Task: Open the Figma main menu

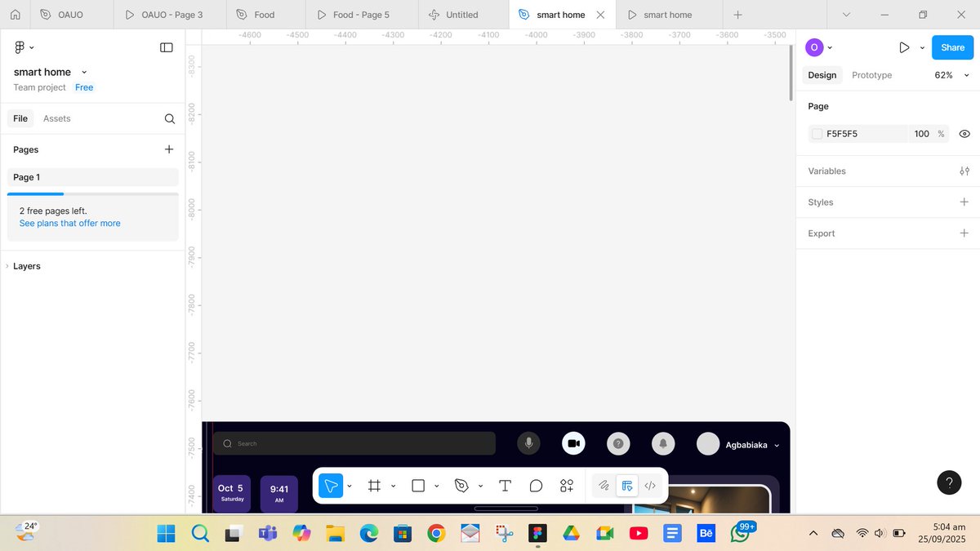Action: (x=24, y=47)
